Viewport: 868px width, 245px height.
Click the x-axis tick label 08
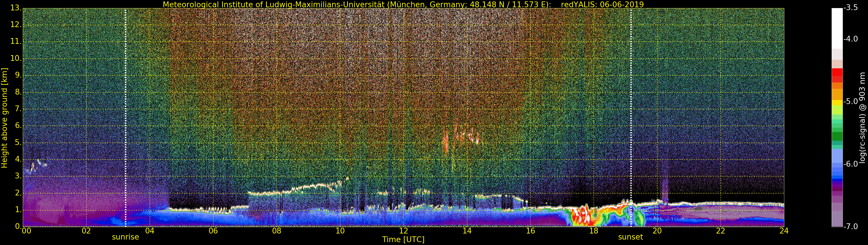tap(277, 231)
